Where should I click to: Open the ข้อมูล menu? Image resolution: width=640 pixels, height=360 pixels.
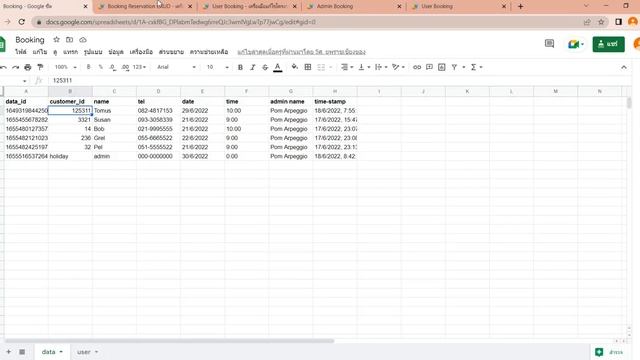click(116, 52)
